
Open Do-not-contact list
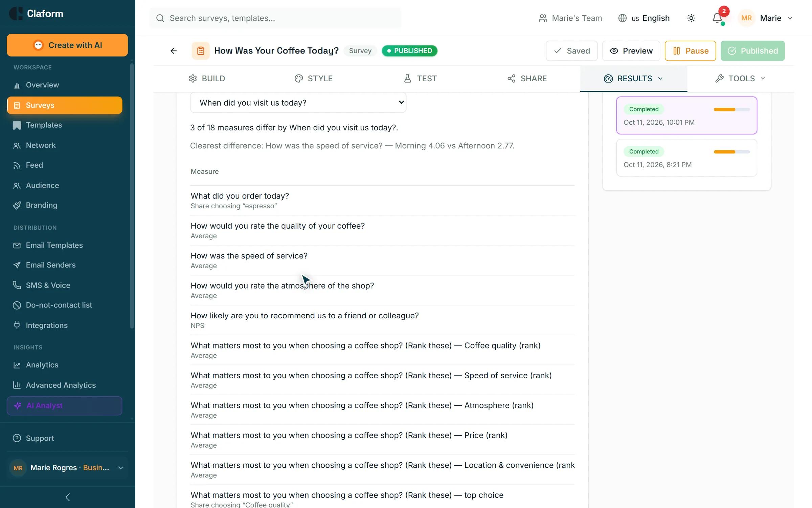pos(64,305)
